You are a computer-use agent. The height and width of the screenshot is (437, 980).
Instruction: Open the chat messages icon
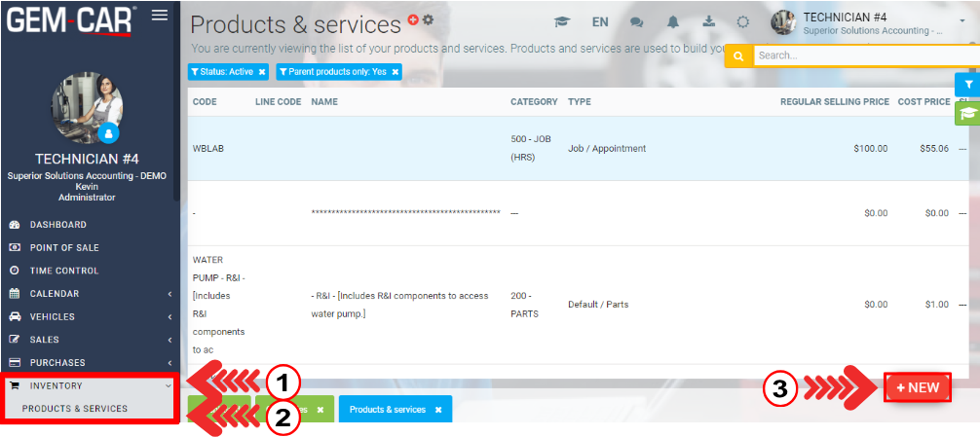click(637, 22)
